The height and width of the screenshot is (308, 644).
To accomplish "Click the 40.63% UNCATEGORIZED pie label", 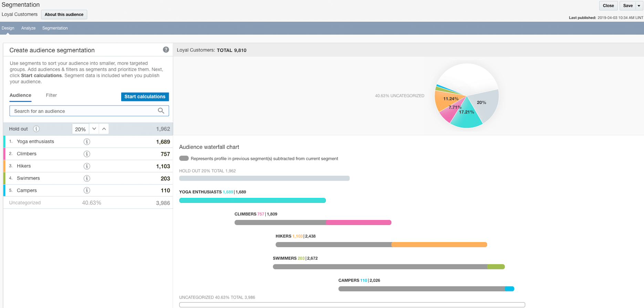I will pyautogui.click(x=399, y=96).
